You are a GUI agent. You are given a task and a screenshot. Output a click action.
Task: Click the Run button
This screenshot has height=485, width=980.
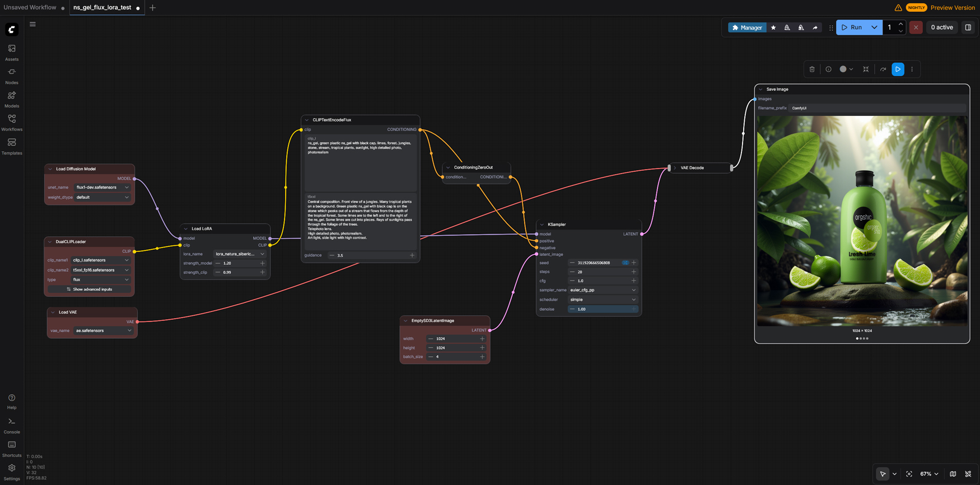(852, 27)
